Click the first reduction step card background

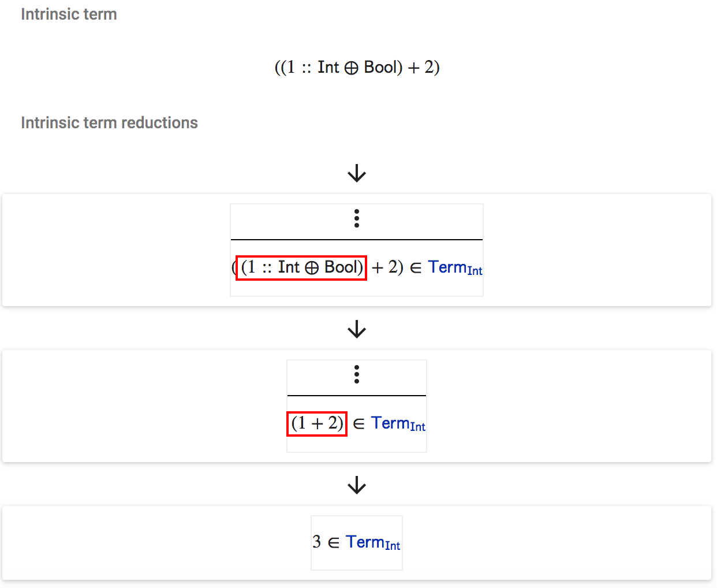[x=115, y=250]
